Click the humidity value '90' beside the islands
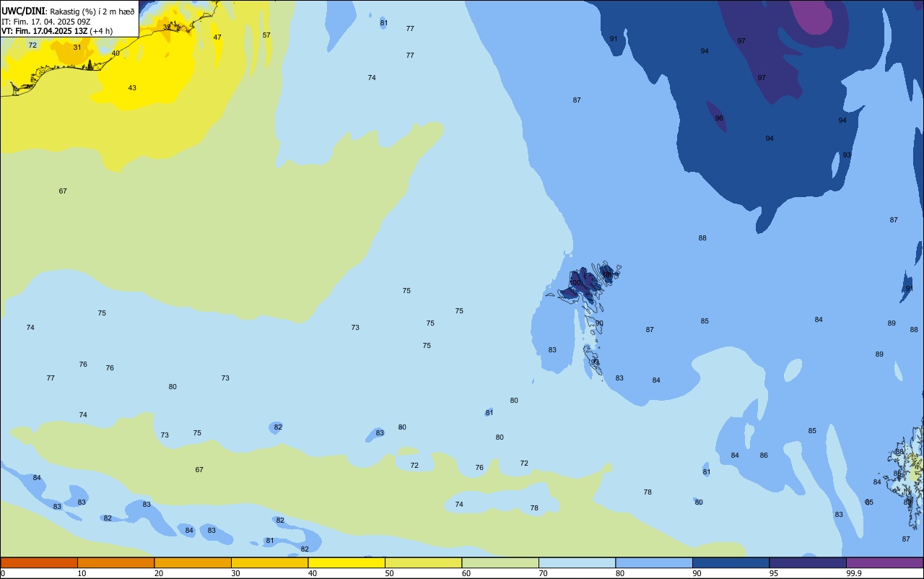 click(x=599, y=323)
